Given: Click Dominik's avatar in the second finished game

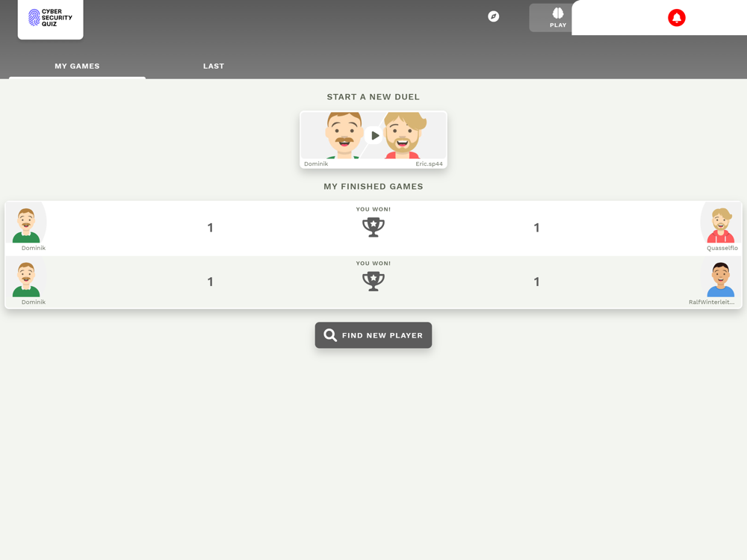Looking at the screenshot, I should tap(26, 279).
